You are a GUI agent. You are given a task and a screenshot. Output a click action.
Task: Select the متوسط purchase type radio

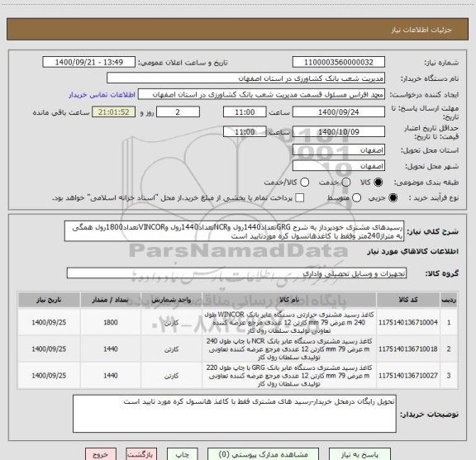click(x=356, y=198)
